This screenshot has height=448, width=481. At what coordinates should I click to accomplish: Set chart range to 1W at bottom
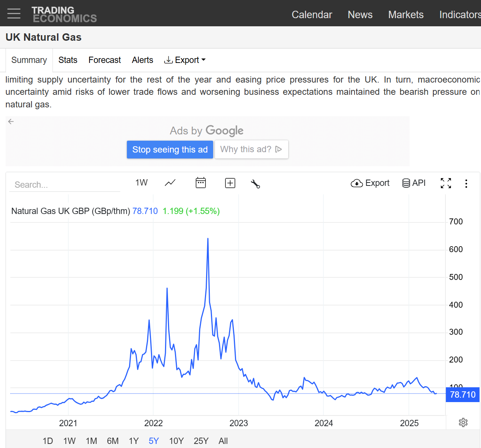pos(69,441)
